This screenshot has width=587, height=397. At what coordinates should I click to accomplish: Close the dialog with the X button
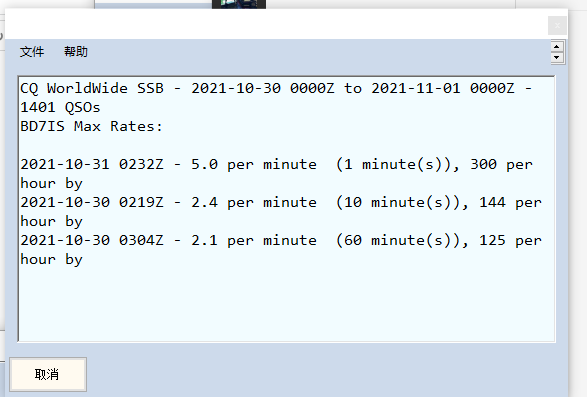coord(557,25)
